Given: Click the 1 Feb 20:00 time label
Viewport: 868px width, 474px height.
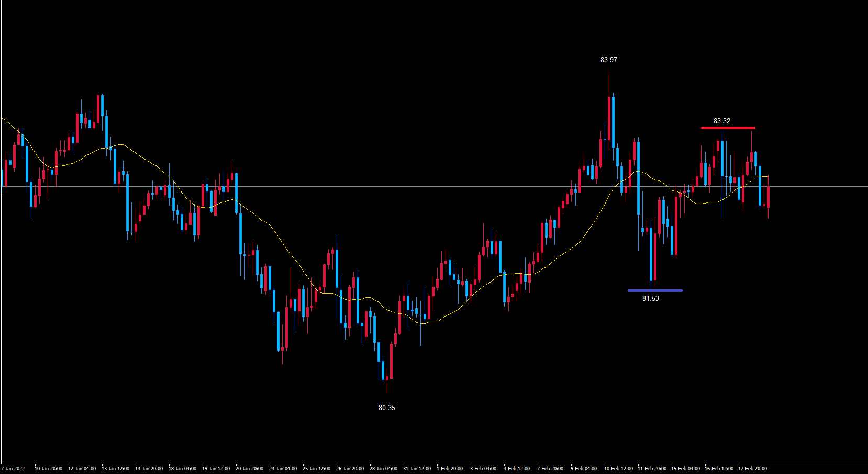Looking at the screenshot, I should coord(450,469).
